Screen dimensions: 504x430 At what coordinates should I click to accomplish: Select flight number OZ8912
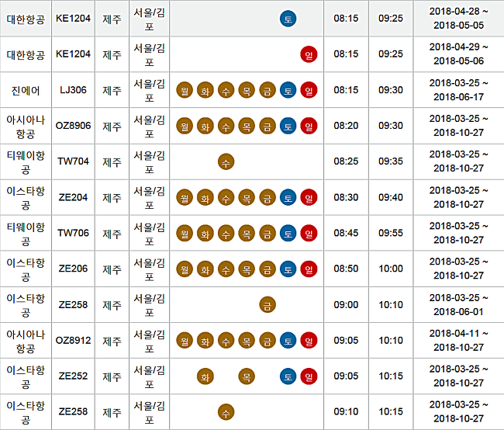pyautogui.click(x=73, y=340)
